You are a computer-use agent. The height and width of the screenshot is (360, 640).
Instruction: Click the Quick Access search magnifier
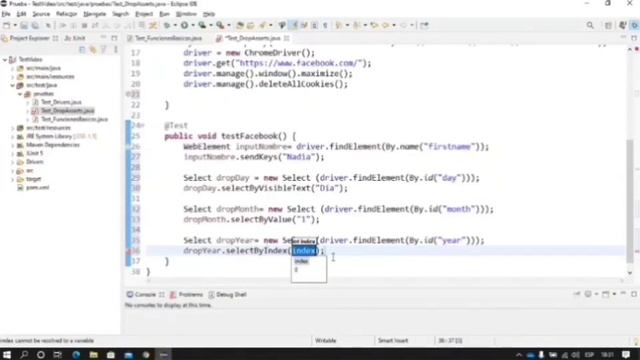590,25
